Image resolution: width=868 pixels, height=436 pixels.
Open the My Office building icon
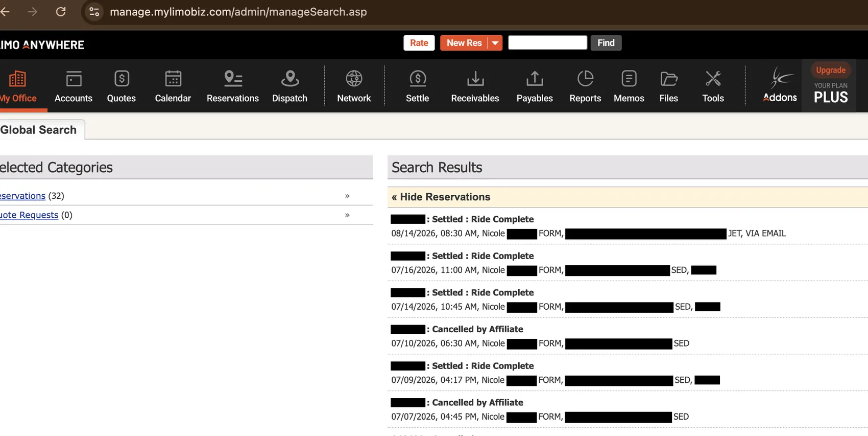[x=17, y=79]
